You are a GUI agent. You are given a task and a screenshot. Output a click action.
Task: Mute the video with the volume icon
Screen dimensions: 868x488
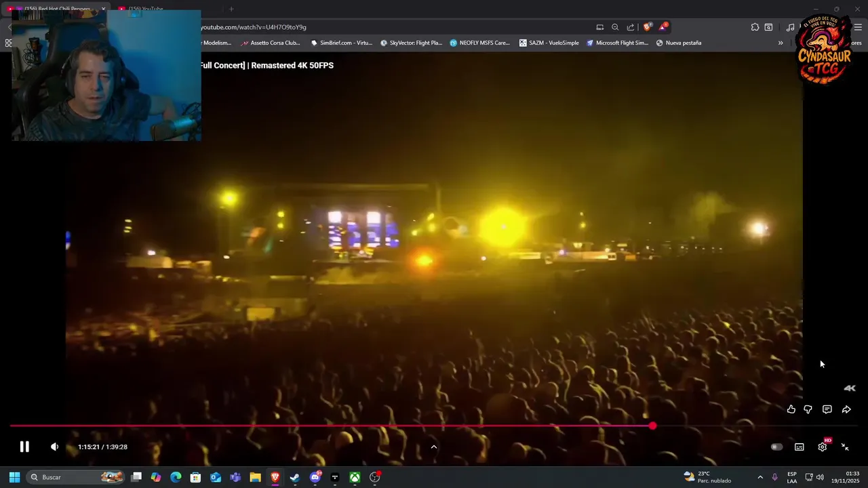[54, 447]
